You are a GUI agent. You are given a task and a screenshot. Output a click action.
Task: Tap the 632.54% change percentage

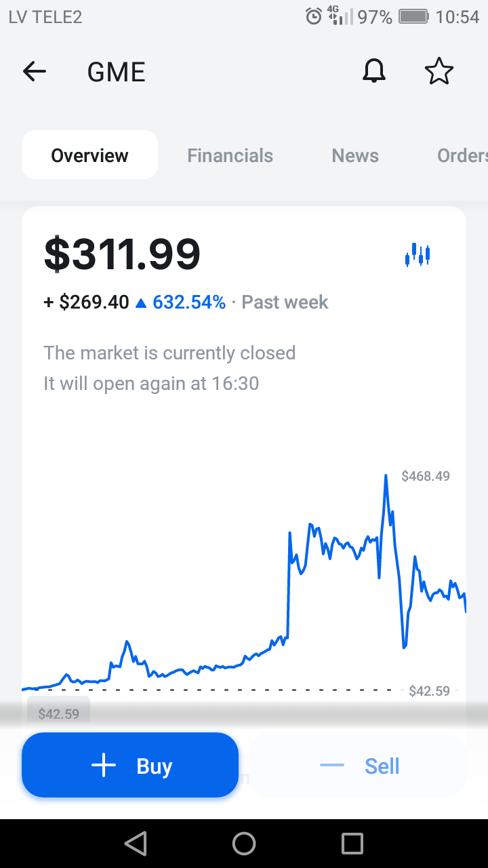(x=188, y=302)
